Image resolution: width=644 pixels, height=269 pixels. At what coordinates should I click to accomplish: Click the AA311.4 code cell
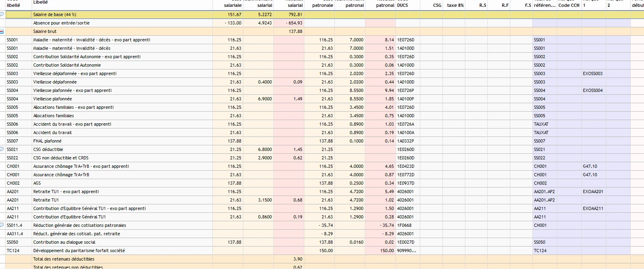click(x=18, y=234)
